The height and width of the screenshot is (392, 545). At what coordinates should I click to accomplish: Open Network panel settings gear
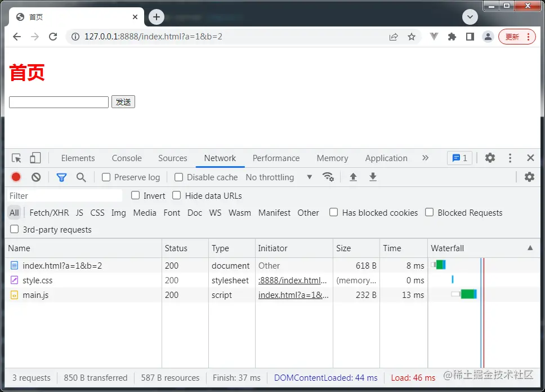(x=529, y=177)
